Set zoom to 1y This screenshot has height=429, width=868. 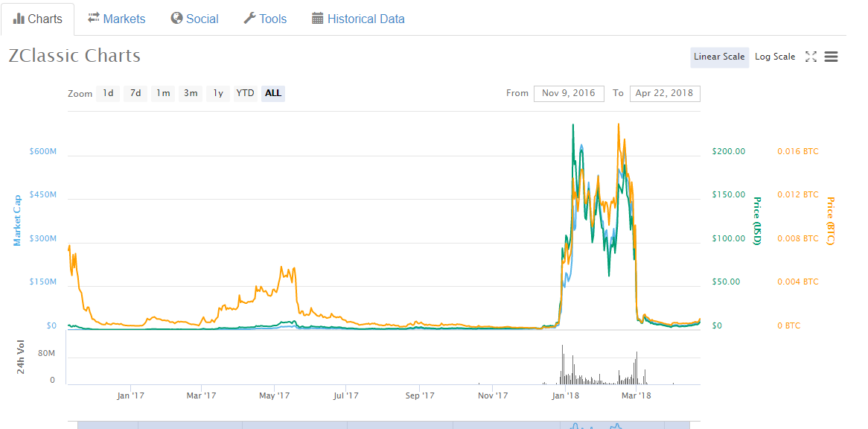[218, 94]
